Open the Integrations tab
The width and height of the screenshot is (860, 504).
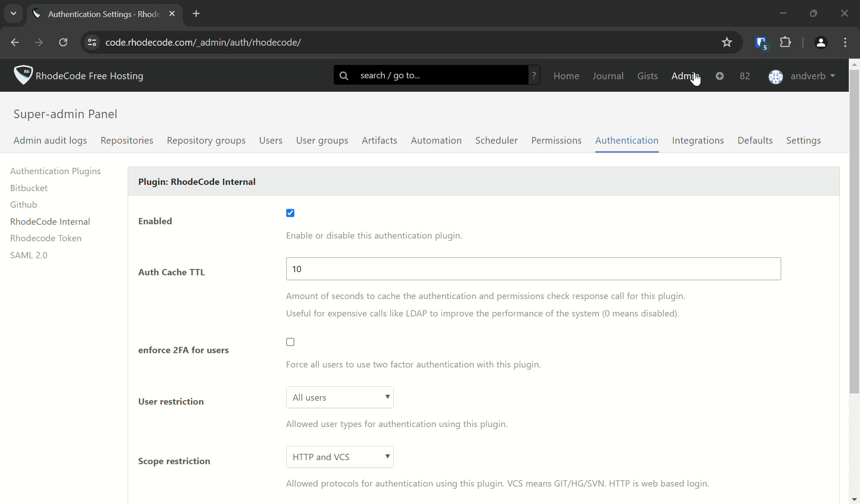point(698,141)
